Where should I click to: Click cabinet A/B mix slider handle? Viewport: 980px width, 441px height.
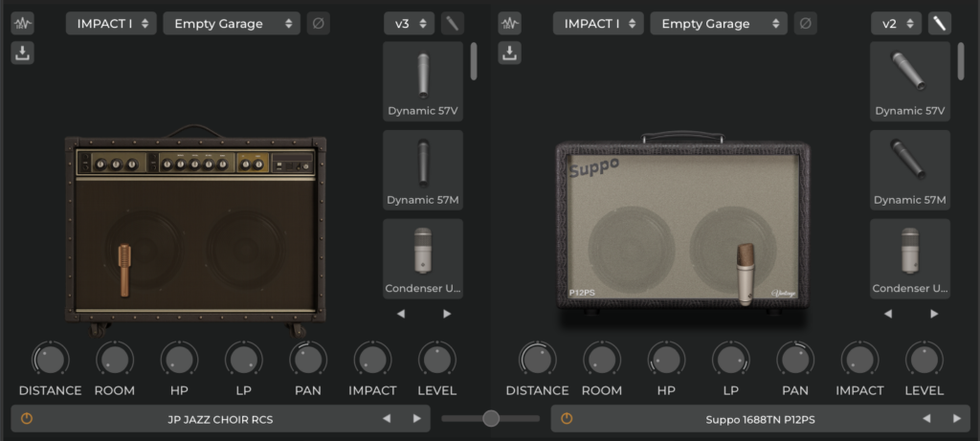(x=491, y=418)
